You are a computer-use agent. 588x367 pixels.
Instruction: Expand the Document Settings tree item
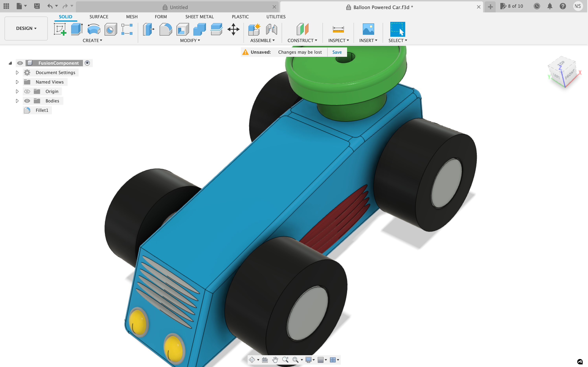pos(17,72)
